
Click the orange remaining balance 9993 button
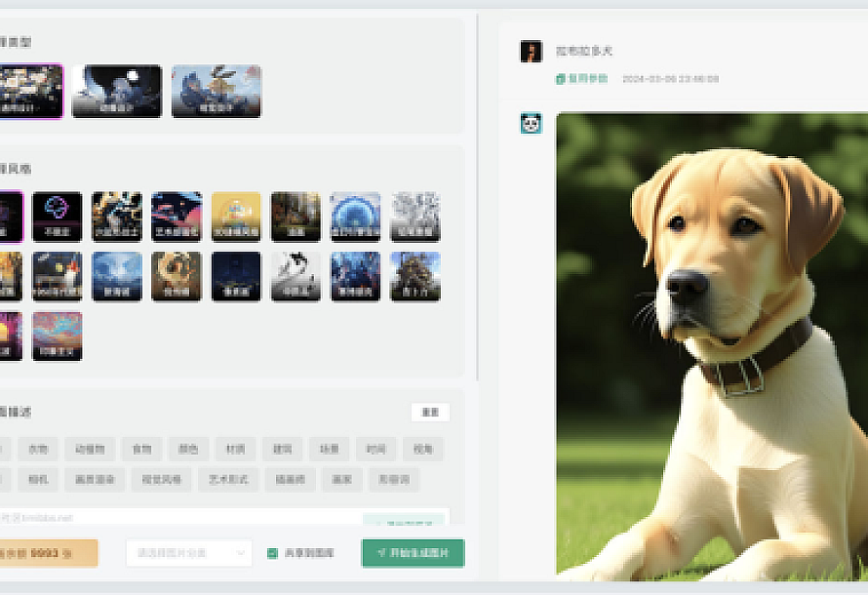(47, 553)
